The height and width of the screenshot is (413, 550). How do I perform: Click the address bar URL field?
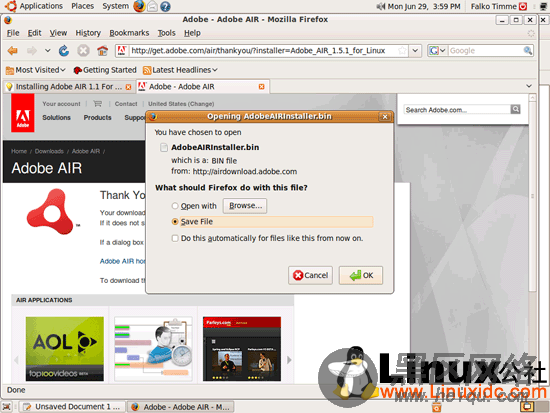[x=263, y=51]
